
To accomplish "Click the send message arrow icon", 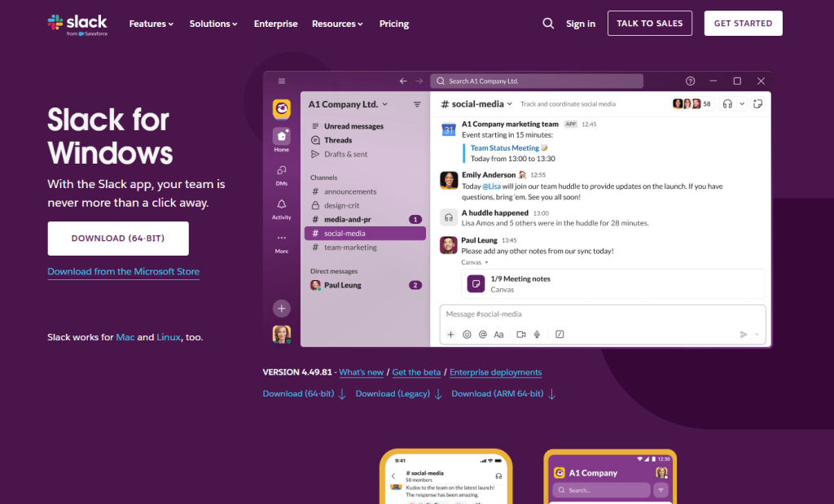I will click(x=744, y=335).
